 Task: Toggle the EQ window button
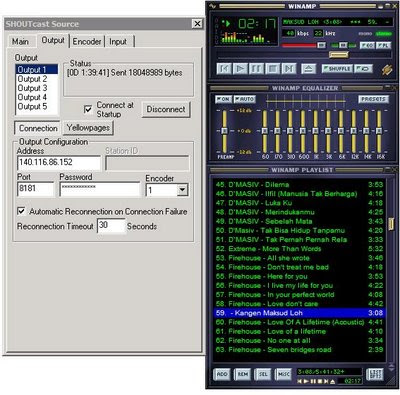tap(367, 45)
